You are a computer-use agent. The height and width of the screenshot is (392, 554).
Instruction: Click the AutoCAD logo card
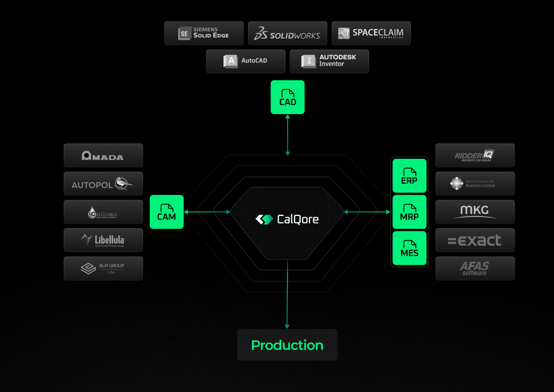pos(246,61)
